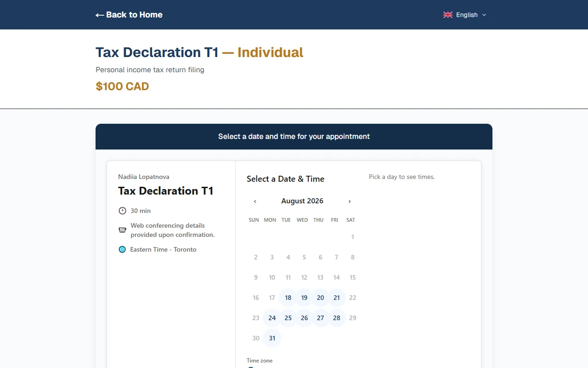Go to the previous month in calendar
The image size is (588, 368).
pos(255,201)
